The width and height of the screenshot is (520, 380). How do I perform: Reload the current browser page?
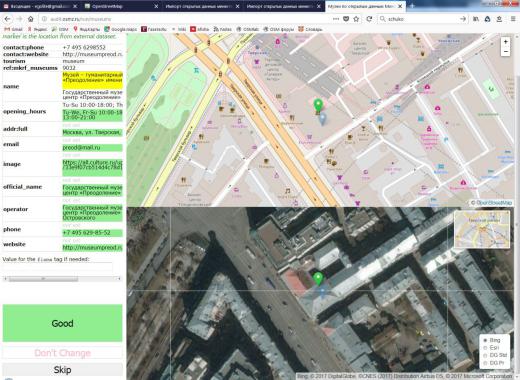(369, 19)
